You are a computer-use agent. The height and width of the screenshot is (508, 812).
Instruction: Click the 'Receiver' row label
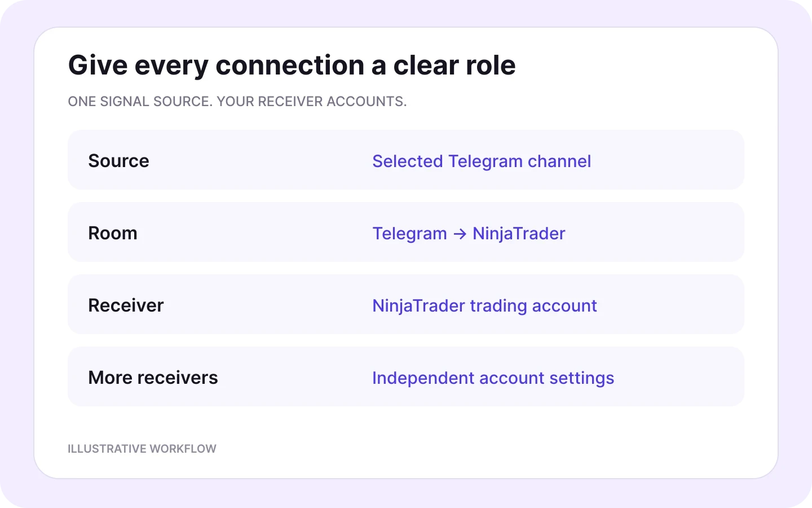126,305
